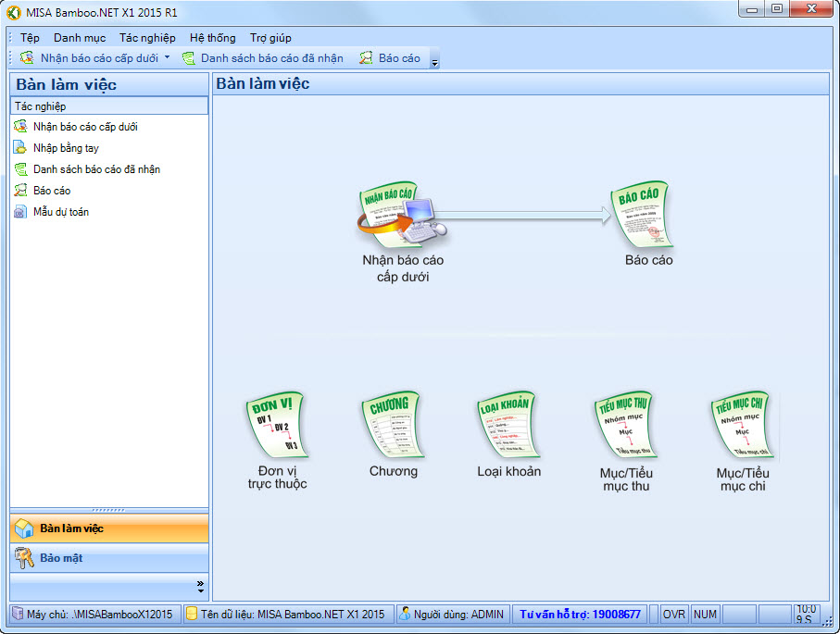Click sidebar Nhập bằng tay icon
The height and width of the screenshot is (634, 840).
(x=20, y=148)
